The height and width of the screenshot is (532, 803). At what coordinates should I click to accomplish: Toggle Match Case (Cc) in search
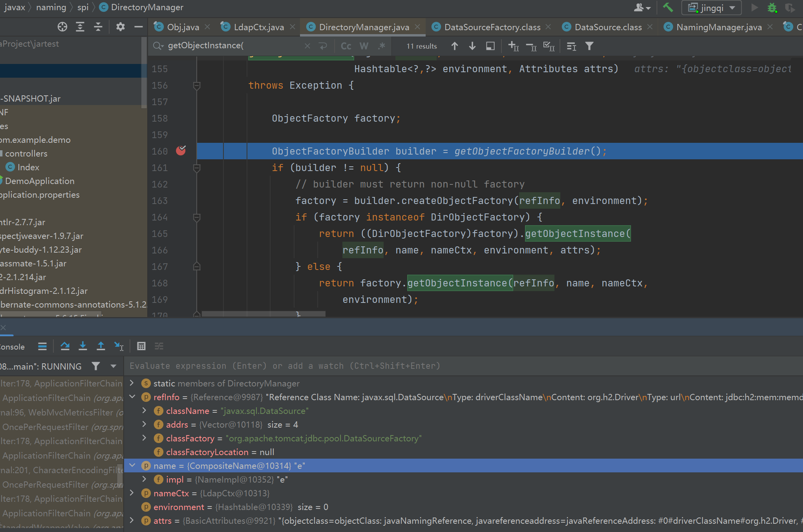[346, 46]
